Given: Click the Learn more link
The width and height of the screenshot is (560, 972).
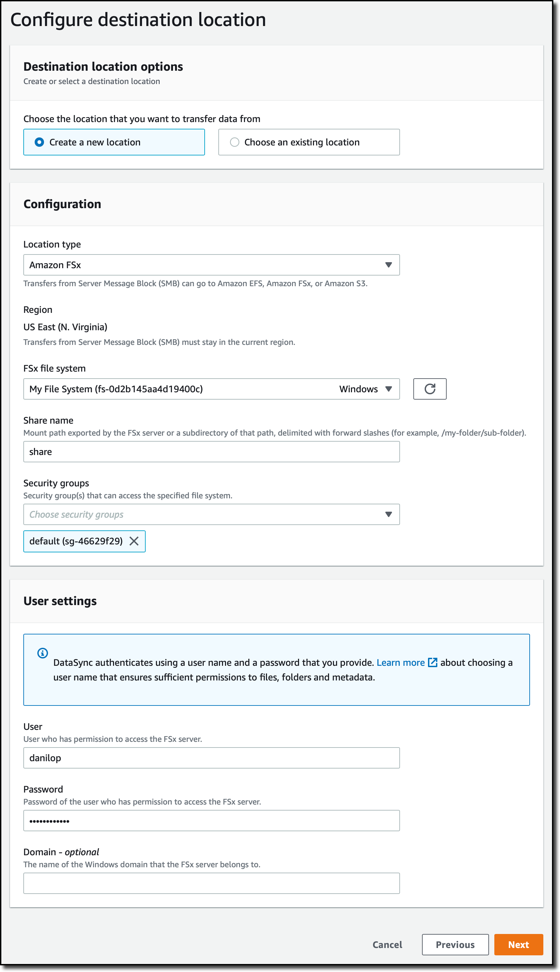Looking at the screenshot, I should [x=400, y=662].
